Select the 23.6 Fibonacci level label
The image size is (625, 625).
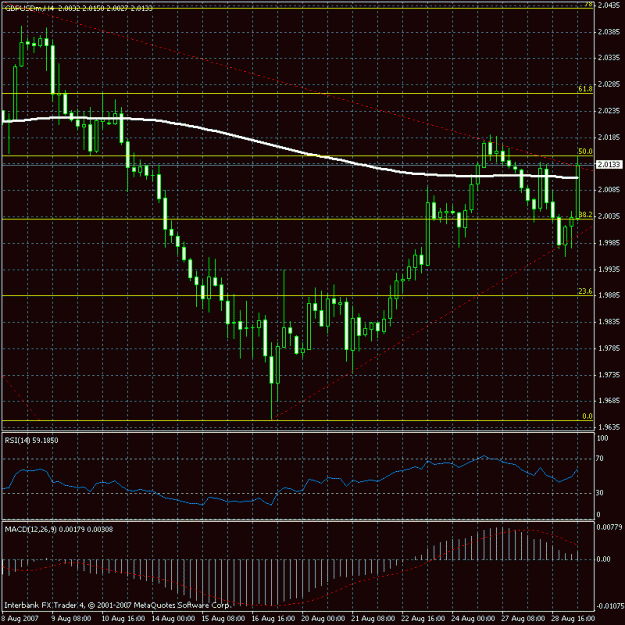[585, 291]
